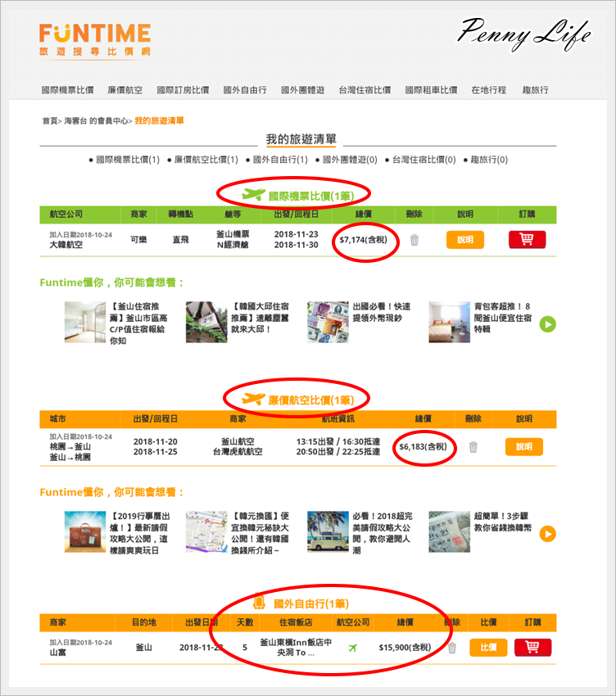Delete the 大韓航空 ticket with trash icon
Screen dimensions: 616x696
(414, 240)
